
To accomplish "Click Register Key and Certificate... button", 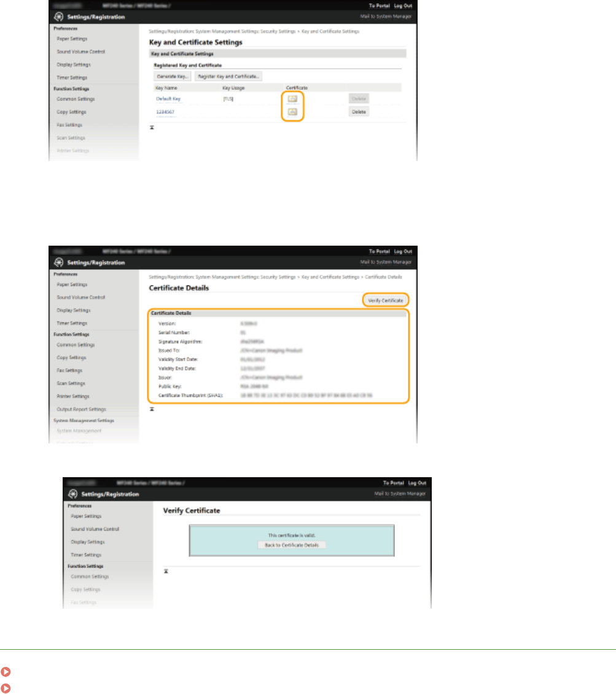I will (228, 77).
